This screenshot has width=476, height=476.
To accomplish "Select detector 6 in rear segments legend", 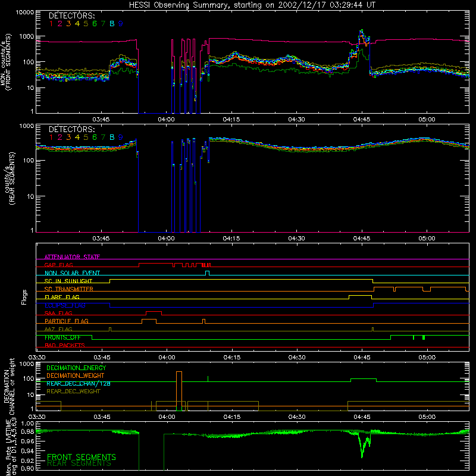I will click(95, 137).
